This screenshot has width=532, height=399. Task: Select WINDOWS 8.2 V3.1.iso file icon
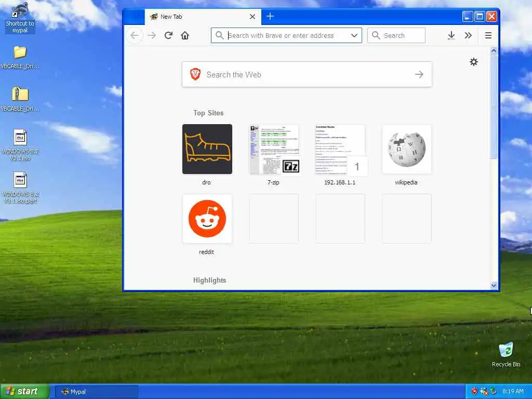[x=20, y=145]
